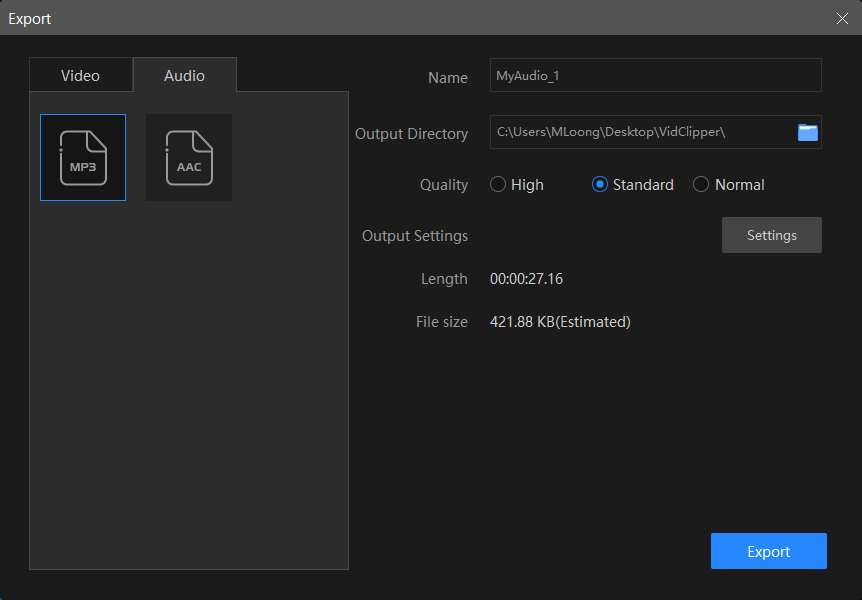Click the Output Settings label

click(414, 236)
